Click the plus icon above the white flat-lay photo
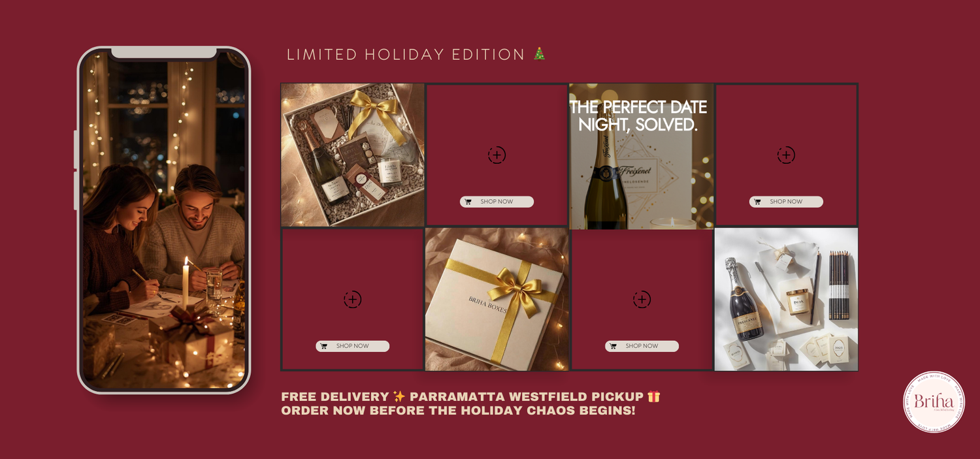Screen dimensions: 980x459 click(786, 155)
